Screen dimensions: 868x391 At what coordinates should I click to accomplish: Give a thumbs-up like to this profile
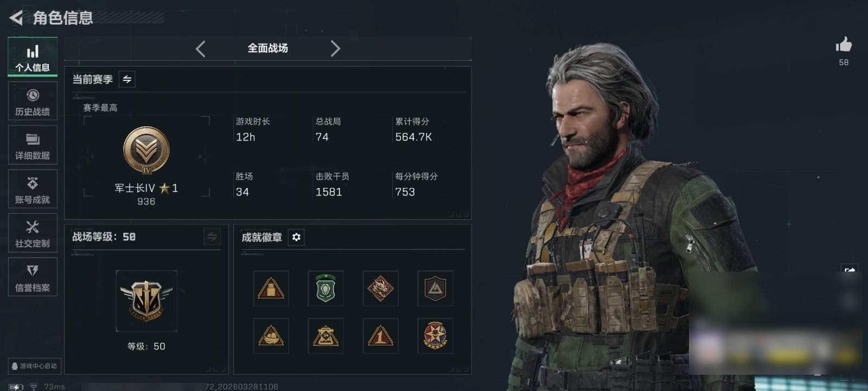coord(844,45)
